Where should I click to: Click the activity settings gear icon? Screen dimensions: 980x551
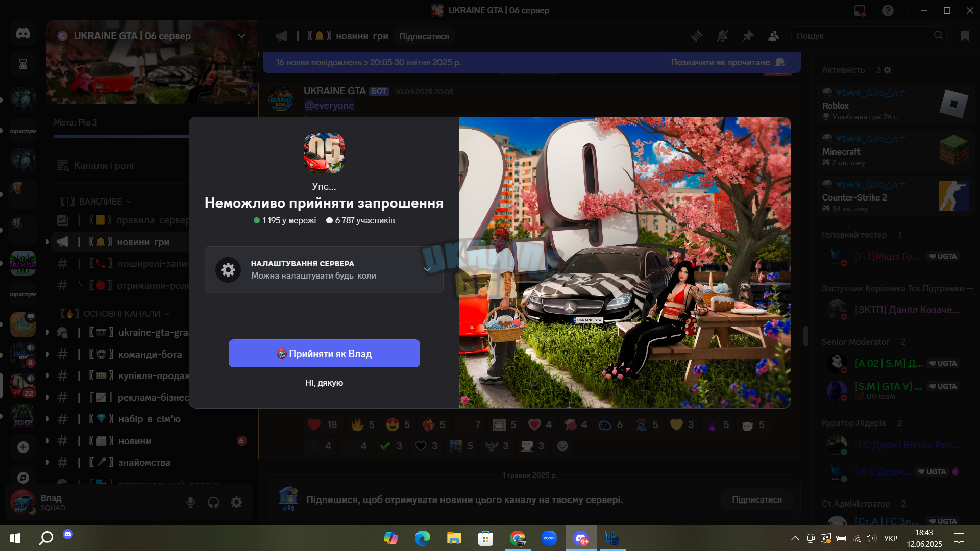point(888,70)
